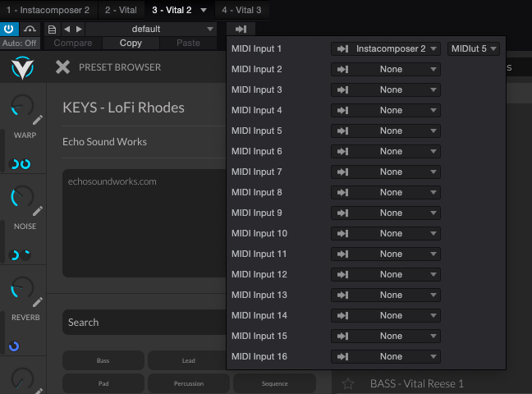The width and height of the screenshot is (532, 394).
Task: Filter presets by Lead tag
Action: (189, 360)
